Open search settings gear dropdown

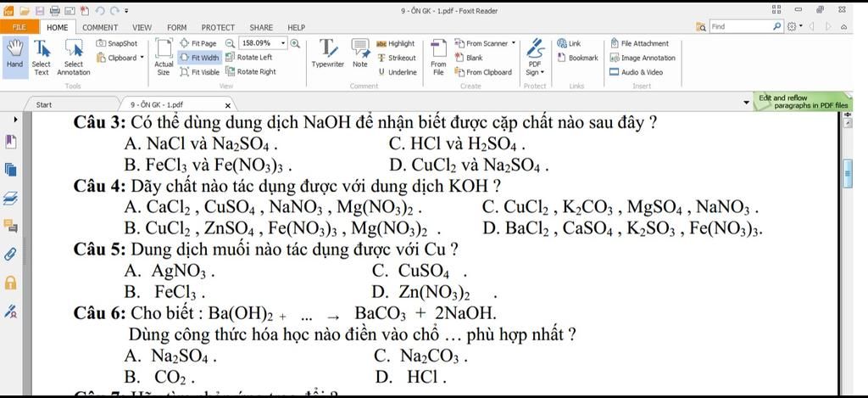[793, 26]
